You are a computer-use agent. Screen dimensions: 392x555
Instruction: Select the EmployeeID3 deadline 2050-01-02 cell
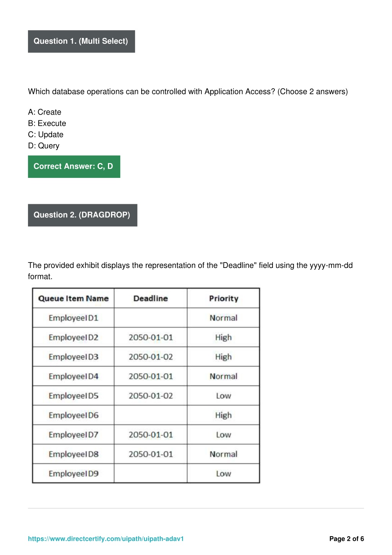pos(150,357)
